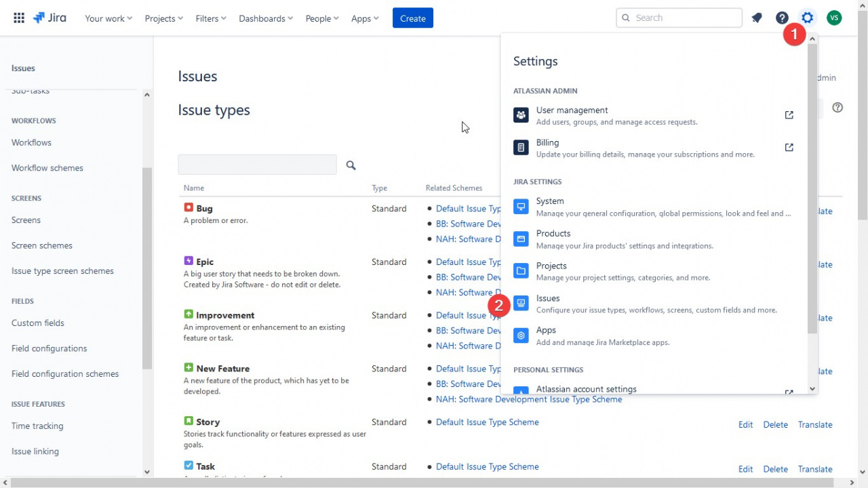The height and width of the screenshot is (488, 868).
Task: Open the app switcher grid icon
Action: 19,18
